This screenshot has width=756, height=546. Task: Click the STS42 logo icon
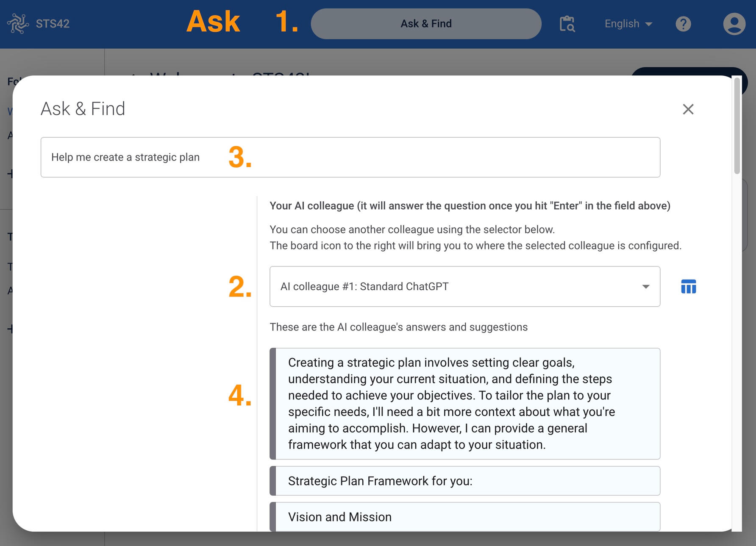coord(18,24)
